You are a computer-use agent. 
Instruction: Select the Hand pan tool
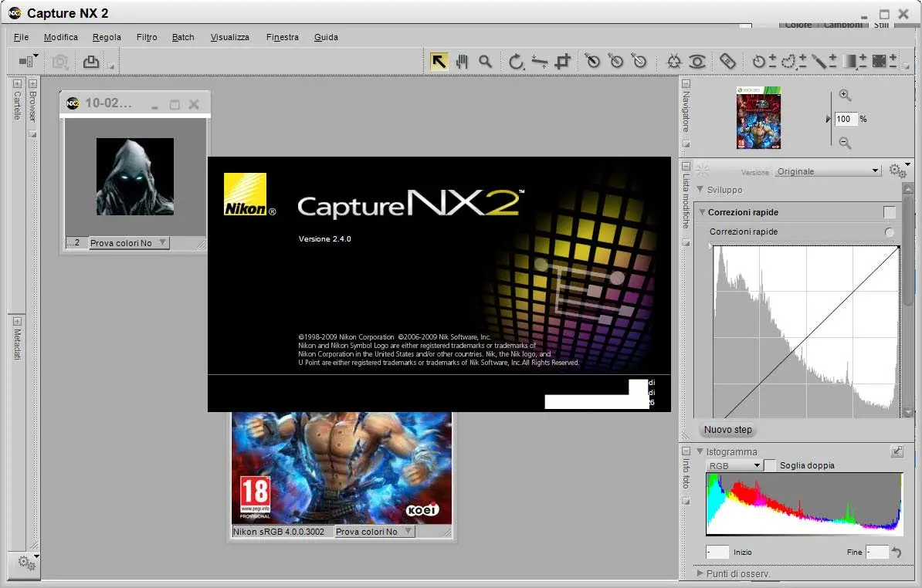[463, 61]
